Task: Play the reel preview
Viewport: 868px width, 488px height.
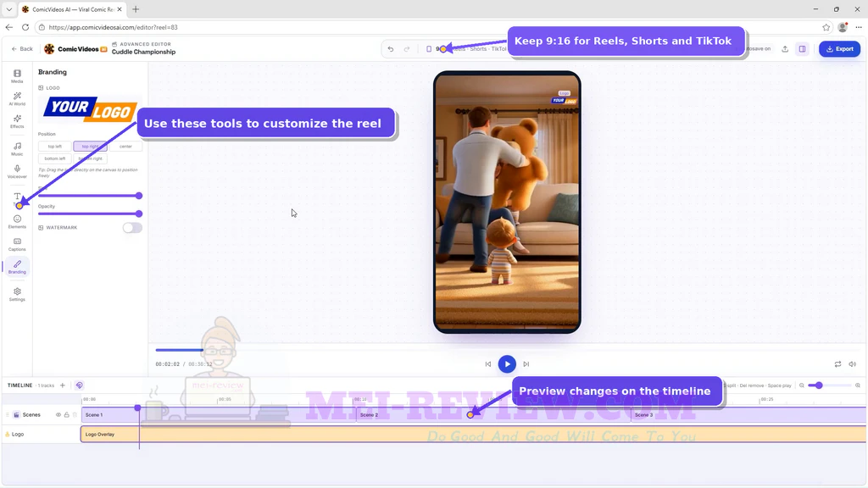Action: (507, 364)
